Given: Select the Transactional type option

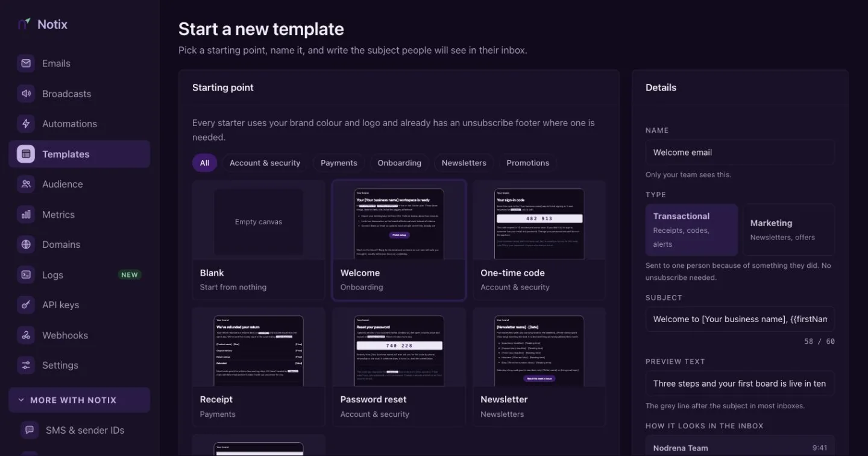Looking at the screenshot, I should pos(691,230).
